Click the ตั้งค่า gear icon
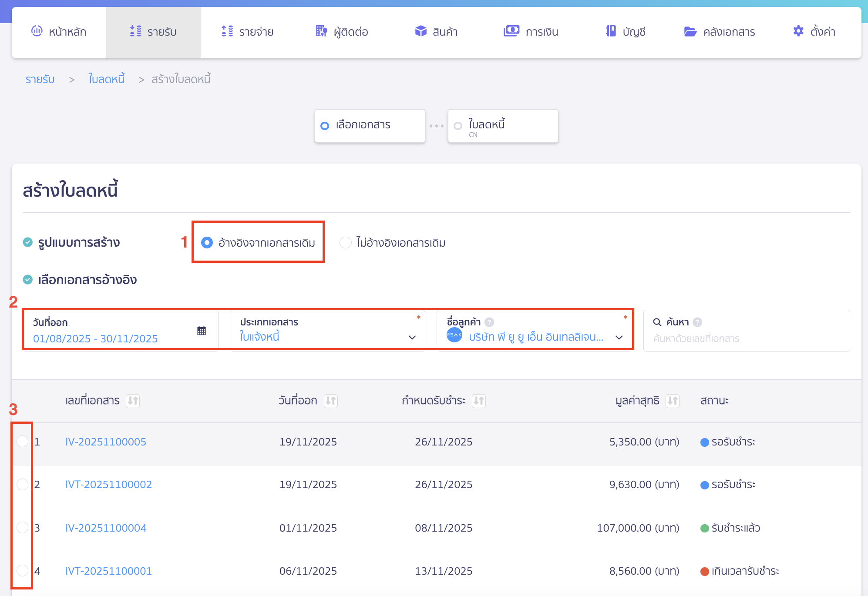The width and height of the screenshot is (868, 596). point(798,31)
